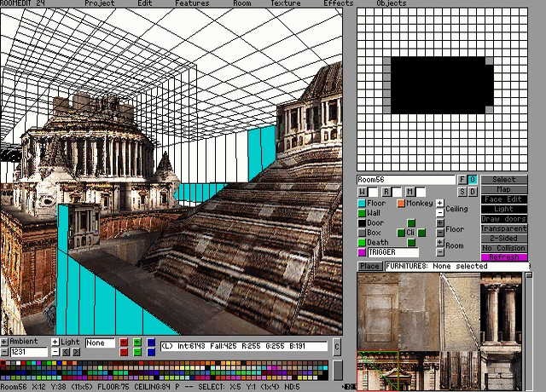Select the cyan Floor type square
This screenshot has height=392, width=546.
[x=362, y=204]
